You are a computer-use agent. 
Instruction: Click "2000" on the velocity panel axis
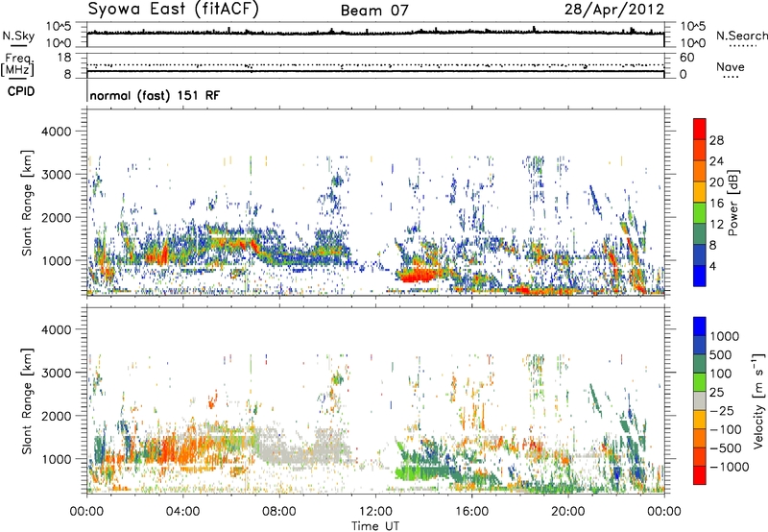point(56,416)
